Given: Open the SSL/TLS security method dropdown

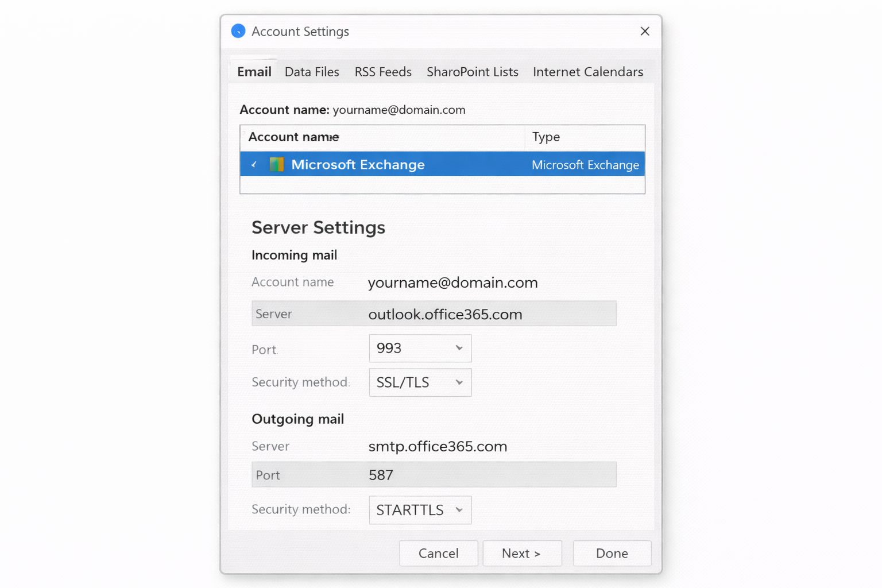Looking at the screenshot, I should click(x=420, y=382).
